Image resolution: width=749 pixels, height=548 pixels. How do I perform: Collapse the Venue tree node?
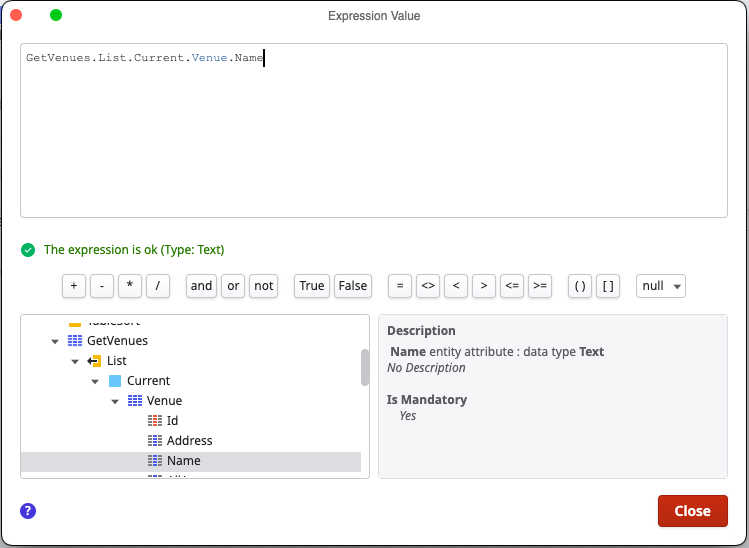pos(115,402)
